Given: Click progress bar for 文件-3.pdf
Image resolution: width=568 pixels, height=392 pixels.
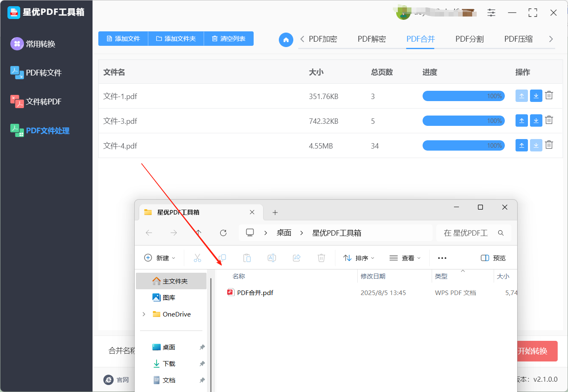Looking at the screenshot, I should tap(463, 121).
